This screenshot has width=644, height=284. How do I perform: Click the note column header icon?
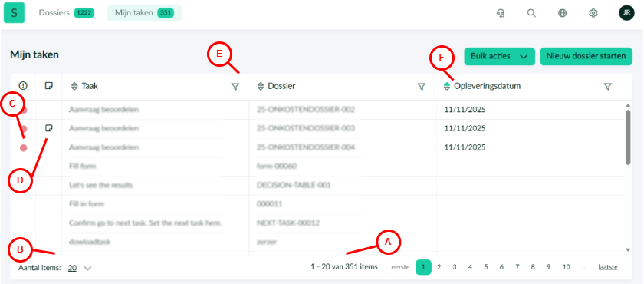[48, 85]
